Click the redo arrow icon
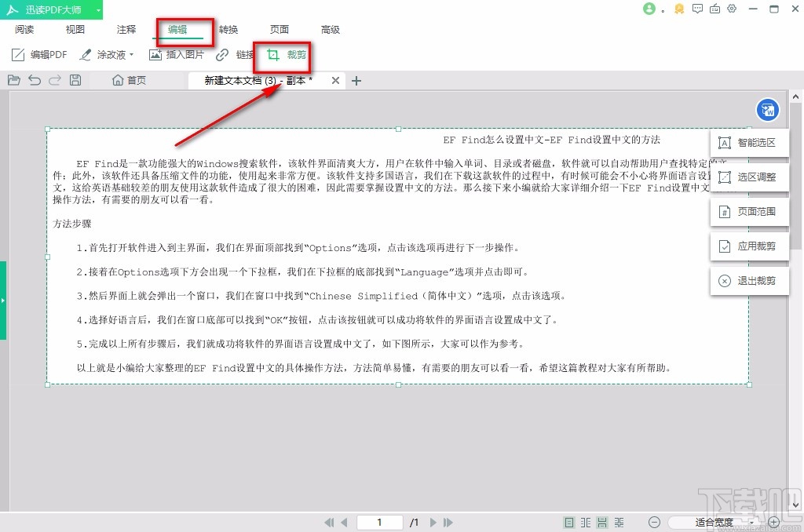 point(55,80)
